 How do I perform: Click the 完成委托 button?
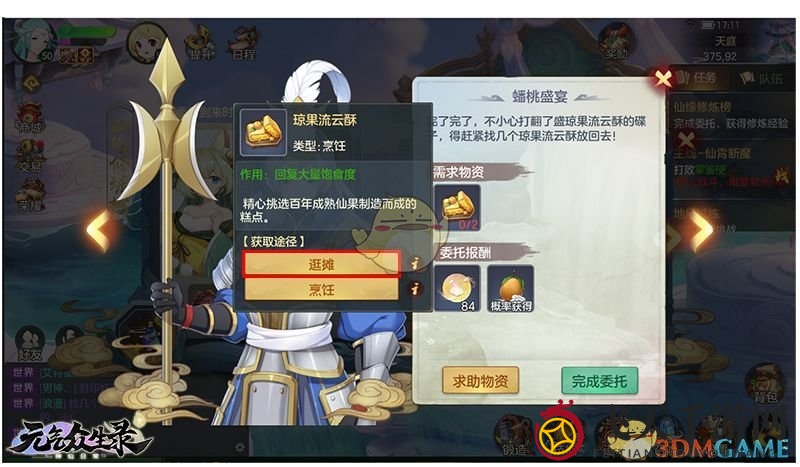[x=599, y=381]
